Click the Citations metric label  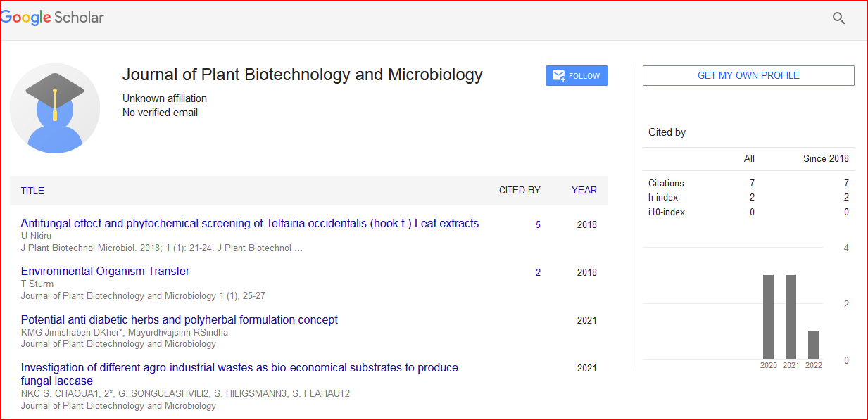[666, 183]
